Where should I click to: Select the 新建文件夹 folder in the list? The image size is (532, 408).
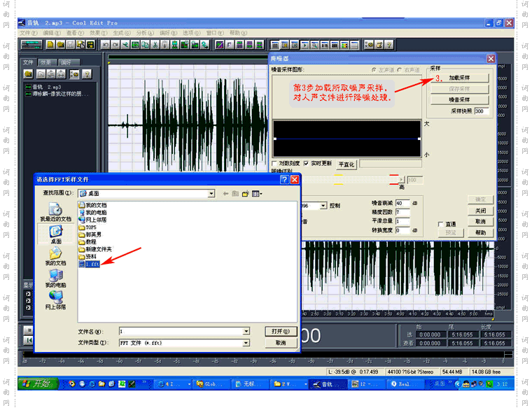coord(95,249)
